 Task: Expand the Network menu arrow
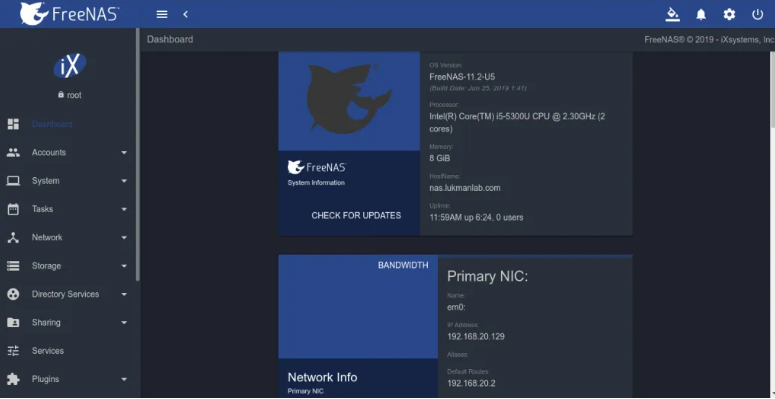click(x=124, y=238)
